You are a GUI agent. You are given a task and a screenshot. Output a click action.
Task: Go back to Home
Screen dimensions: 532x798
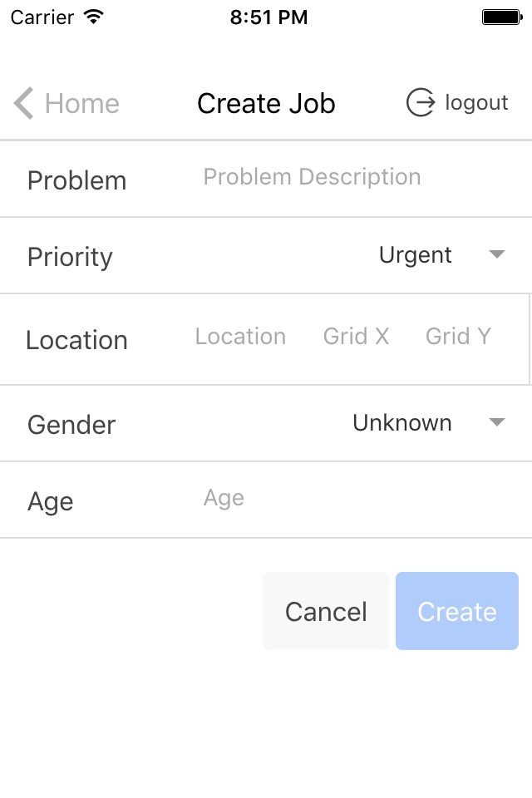pyautogui.click(x=81, y=104)
